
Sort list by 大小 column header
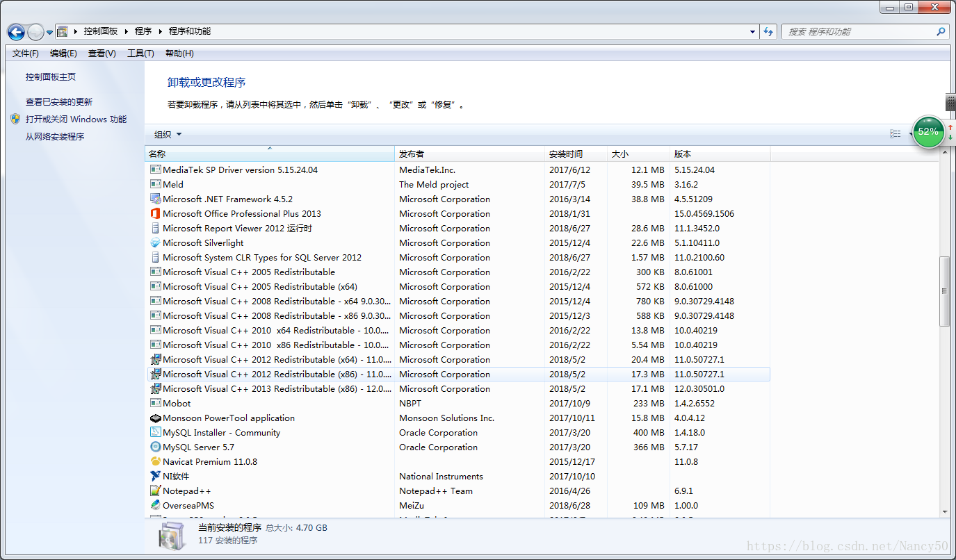[639, 154]
